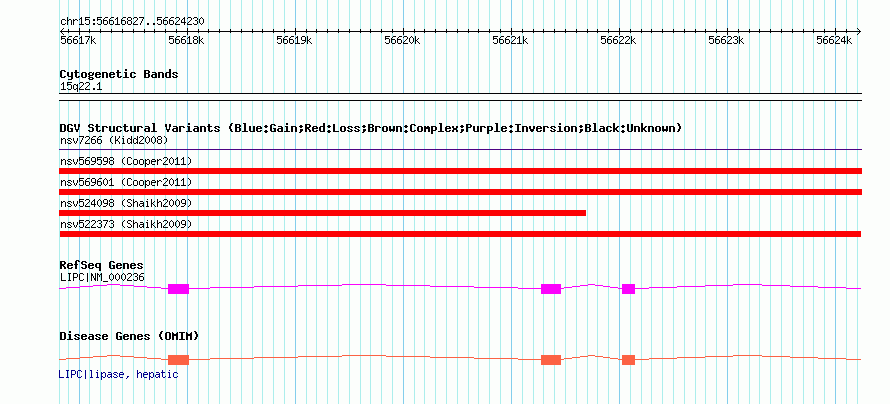Click the 56624k ruler position
Image resolution: width=890 pixels, height=404 pixels.
(834, 40)
